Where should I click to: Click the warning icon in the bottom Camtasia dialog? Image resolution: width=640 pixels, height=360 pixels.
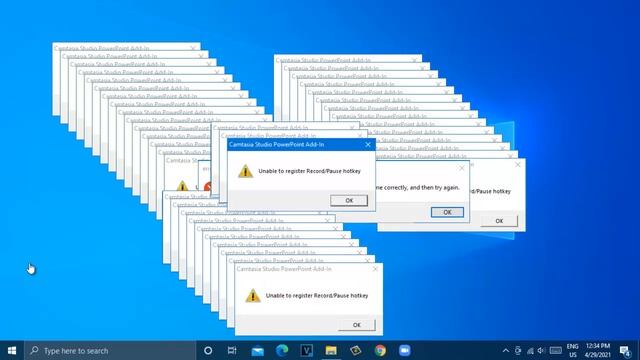[253, 296]
